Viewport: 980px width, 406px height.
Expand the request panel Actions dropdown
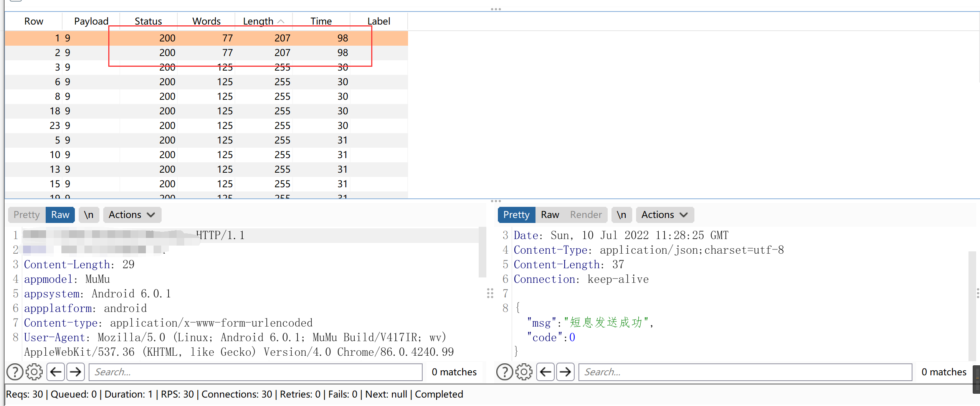tap(132, 215)
